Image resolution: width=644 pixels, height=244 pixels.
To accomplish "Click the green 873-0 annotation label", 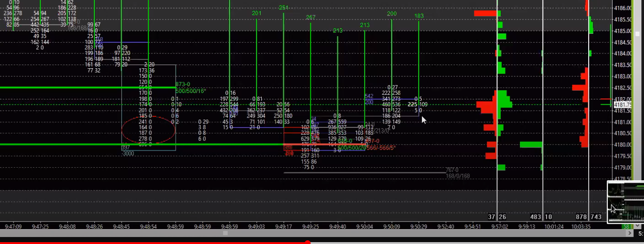I will (x=183, y=85).
